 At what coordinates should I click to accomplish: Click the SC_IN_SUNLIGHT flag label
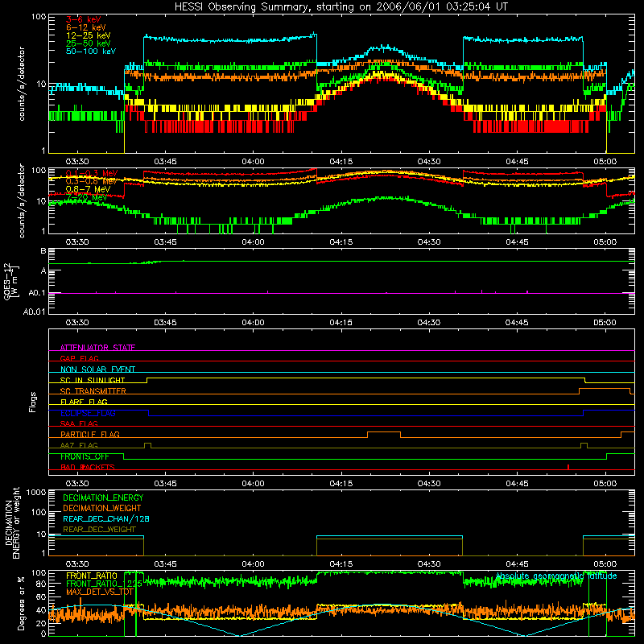click(x=93, y=380)
